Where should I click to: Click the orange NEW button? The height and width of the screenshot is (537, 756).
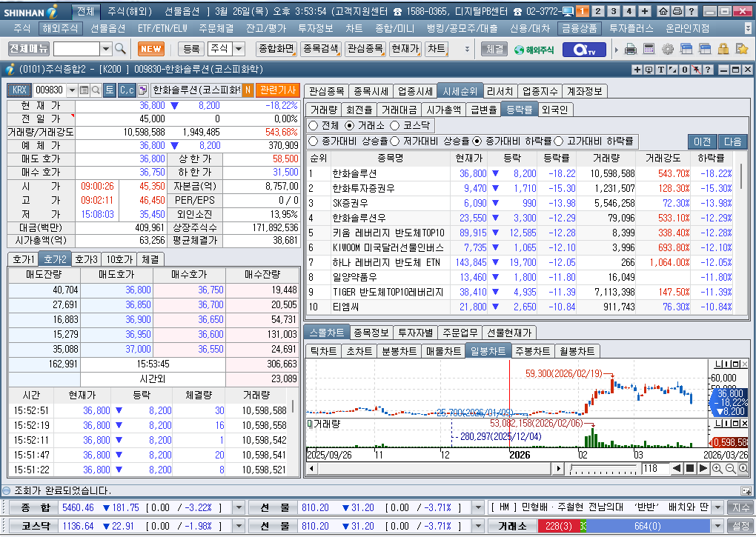151,49
